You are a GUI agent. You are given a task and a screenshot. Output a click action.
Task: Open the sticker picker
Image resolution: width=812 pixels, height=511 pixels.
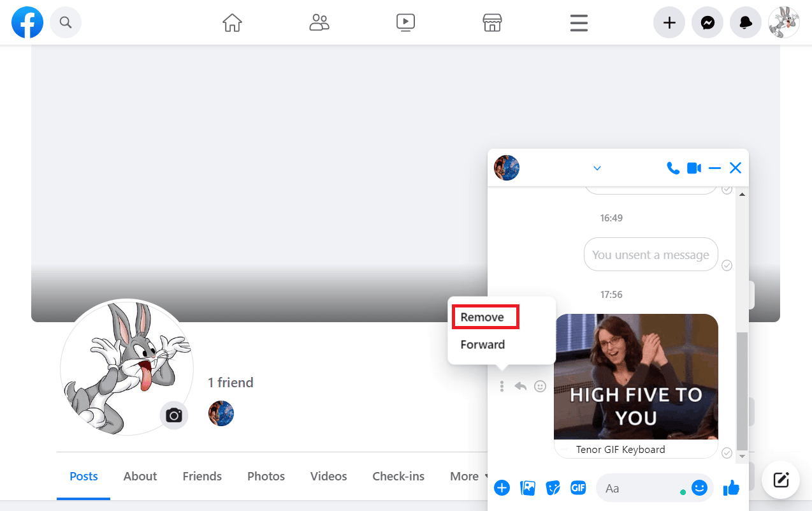point(553,487)
